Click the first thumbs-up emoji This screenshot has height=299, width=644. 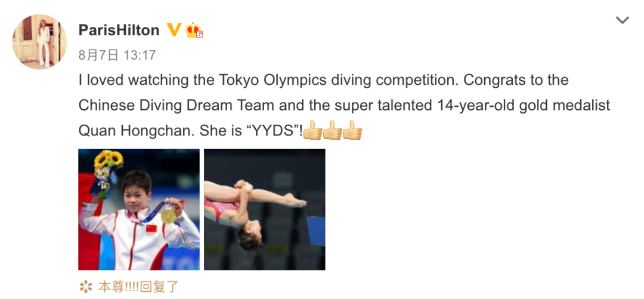click(313, 131)
